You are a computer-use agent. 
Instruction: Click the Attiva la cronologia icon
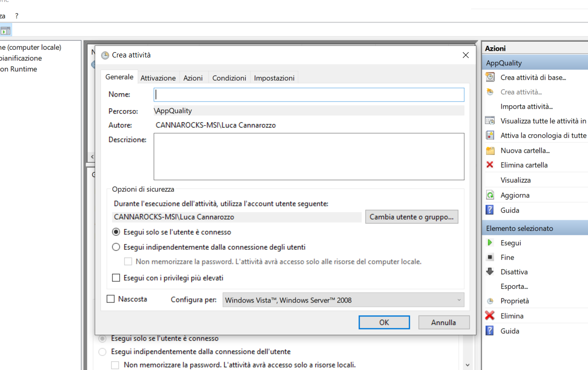(x=490, y=135)
